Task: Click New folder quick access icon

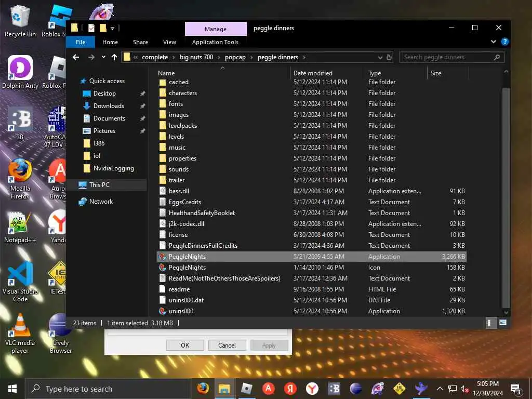Action: tap(103, 28)
